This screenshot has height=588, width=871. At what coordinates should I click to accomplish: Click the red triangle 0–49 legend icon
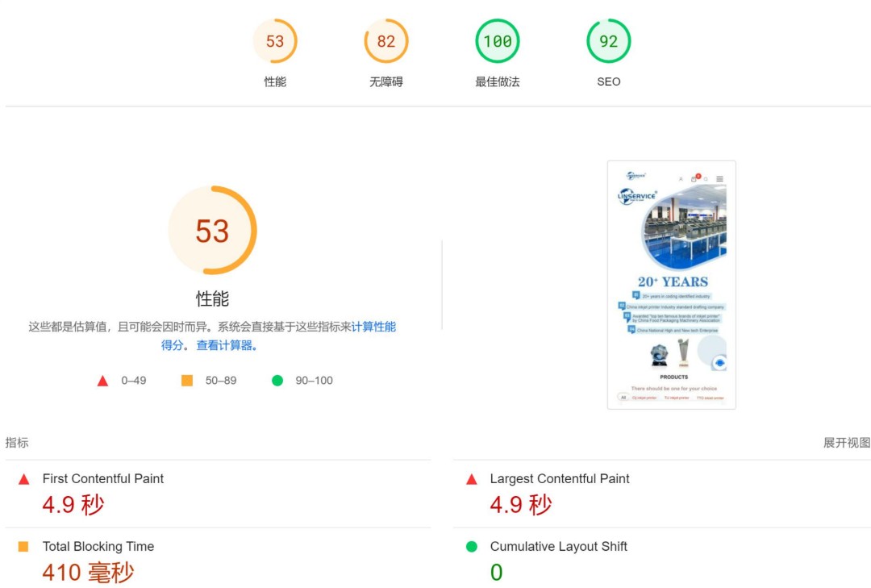102,381
